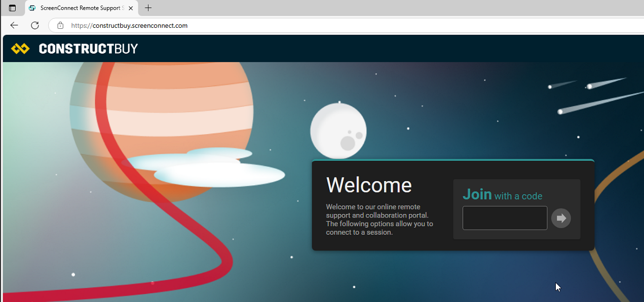Click the arrow button to join session
644x302 pixels.
561,218
